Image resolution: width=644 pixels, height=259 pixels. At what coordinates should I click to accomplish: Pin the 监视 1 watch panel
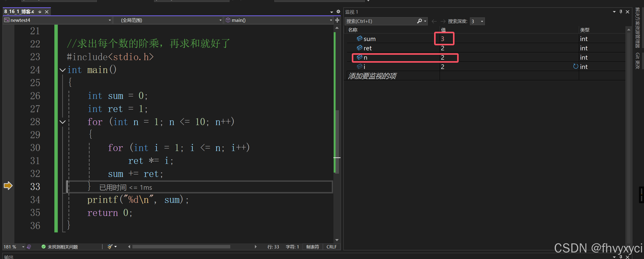[x=621, y=12]
